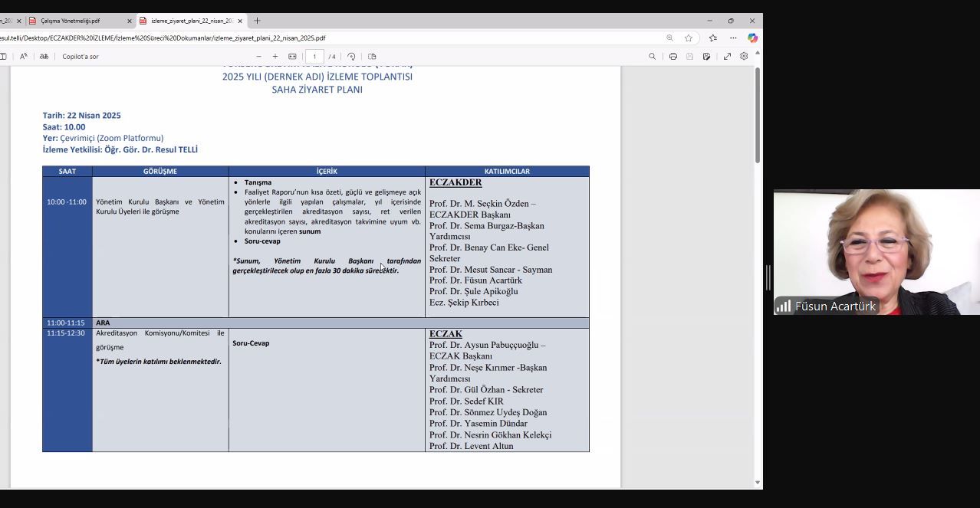
Task: Bookmark this page with star icon
Action: (689, 38)
